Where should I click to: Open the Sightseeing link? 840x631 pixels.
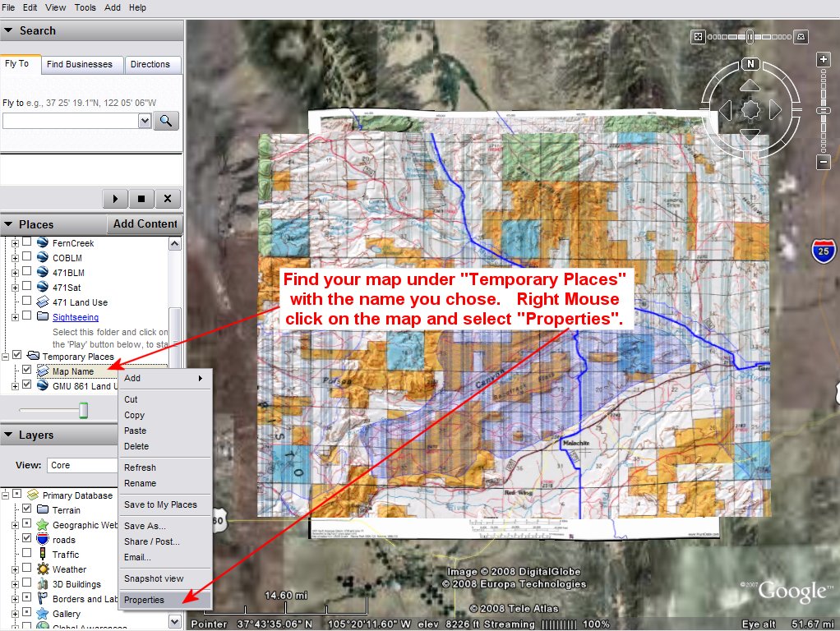(x=76, y=317)
